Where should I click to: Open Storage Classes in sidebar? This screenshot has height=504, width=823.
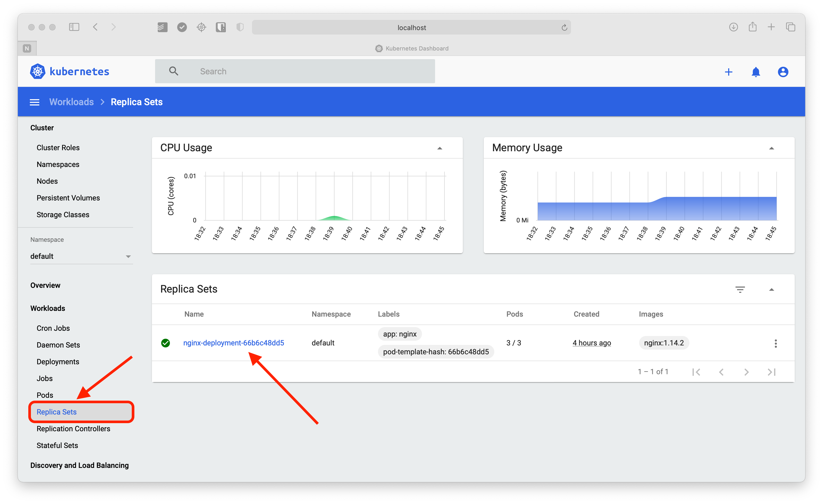coord(63,214)
